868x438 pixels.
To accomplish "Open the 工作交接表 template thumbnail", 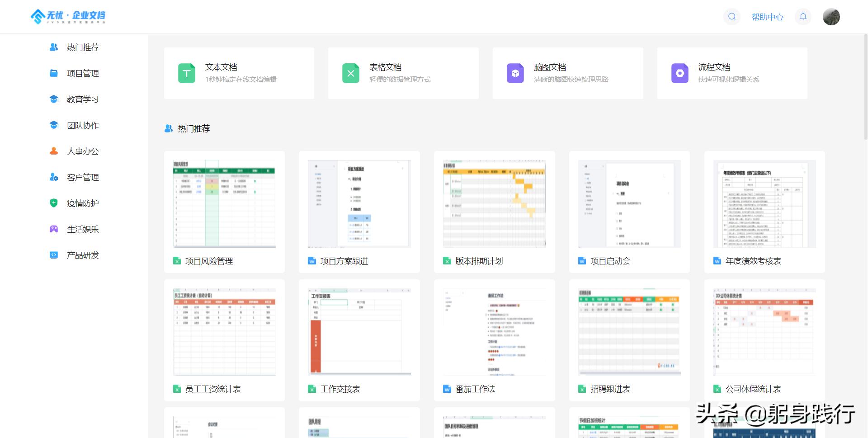I will 359,332.
